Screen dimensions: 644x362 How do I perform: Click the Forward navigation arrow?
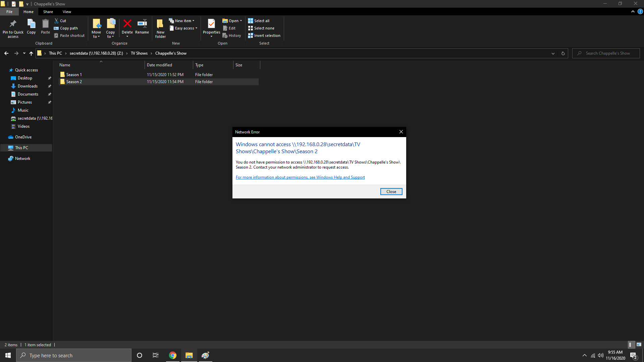tap(16, 53)
